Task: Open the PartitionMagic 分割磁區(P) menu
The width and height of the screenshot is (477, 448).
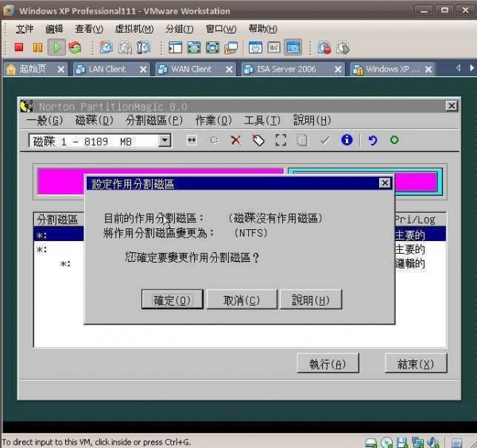Action: pos(154,120)
